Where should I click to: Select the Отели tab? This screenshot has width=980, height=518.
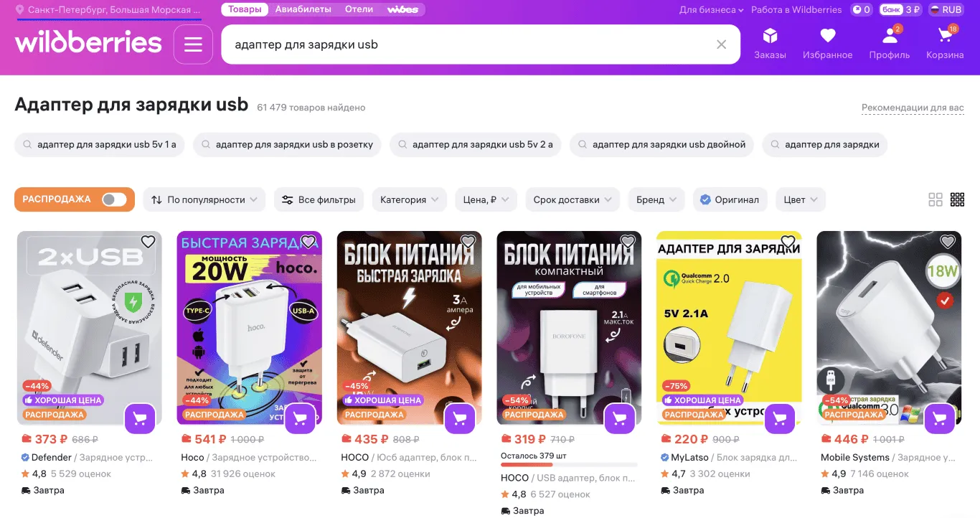pyautogui.click(x=359, y=9)
